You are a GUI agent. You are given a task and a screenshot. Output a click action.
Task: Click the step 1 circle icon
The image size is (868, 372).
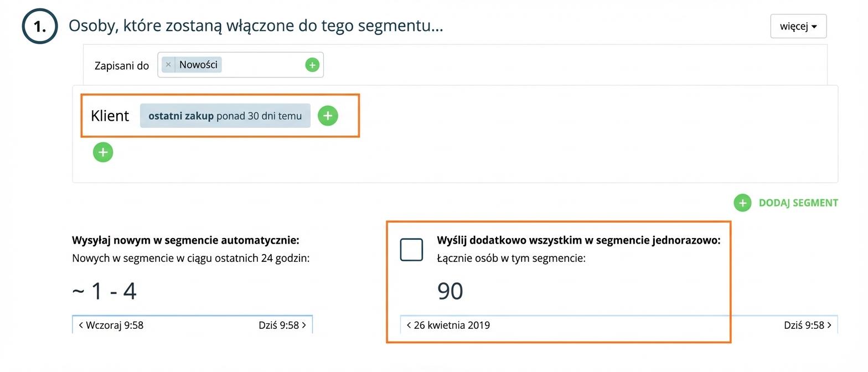tap(40, 26)
